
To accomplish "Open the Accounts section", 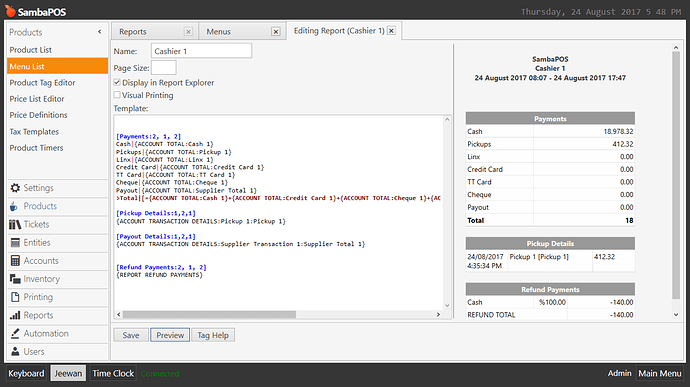I will coord(57,261).
